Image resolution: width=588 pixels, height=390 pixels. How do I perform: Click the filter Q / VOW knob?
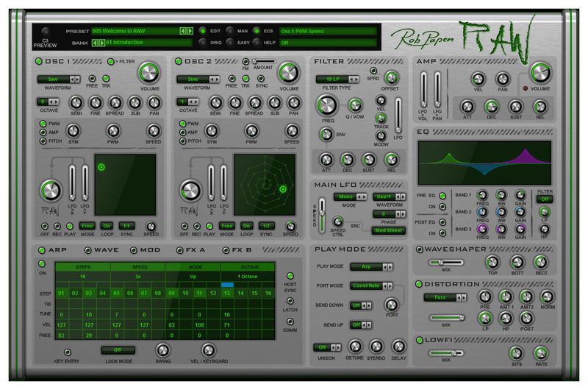point(354,105)
